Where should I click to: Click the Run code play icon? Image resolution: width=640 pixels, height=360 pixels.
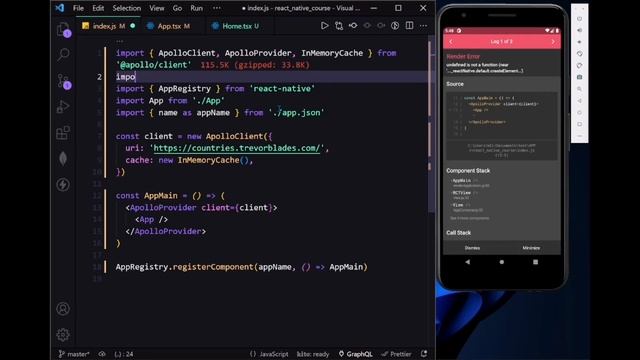click(x=324, y=26)
